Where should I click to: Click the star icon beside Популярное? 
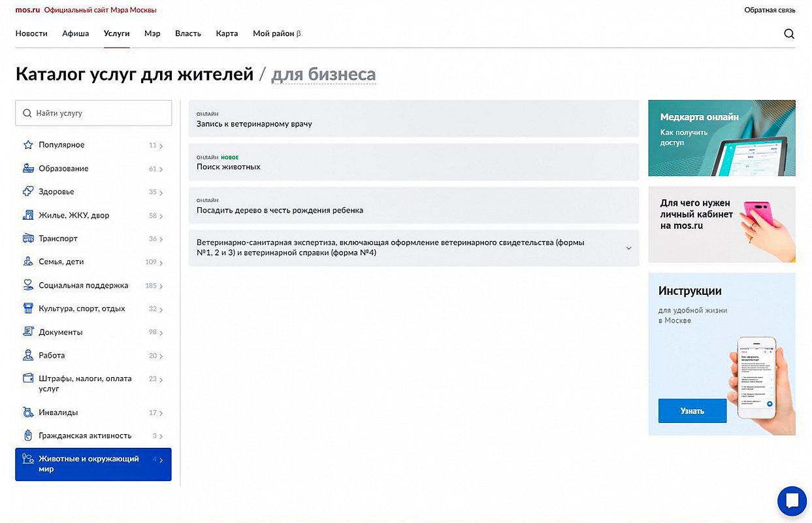point(28,145)
